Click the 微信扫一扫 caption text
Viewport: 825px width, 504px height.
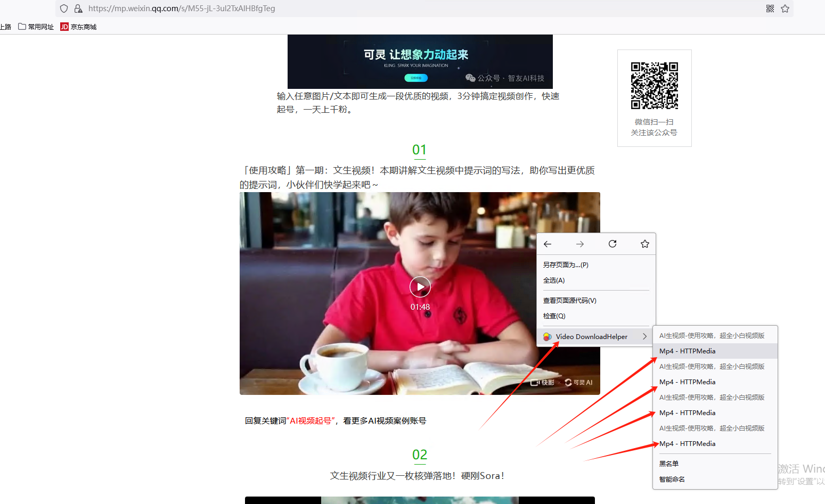point(654,122)
